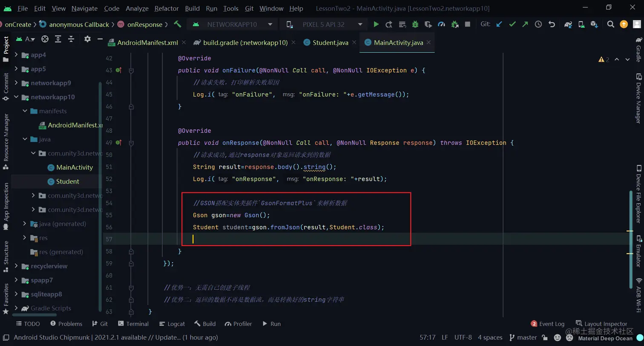
Task: Open the Layout Inspector
Action: [x=601, y=324]
